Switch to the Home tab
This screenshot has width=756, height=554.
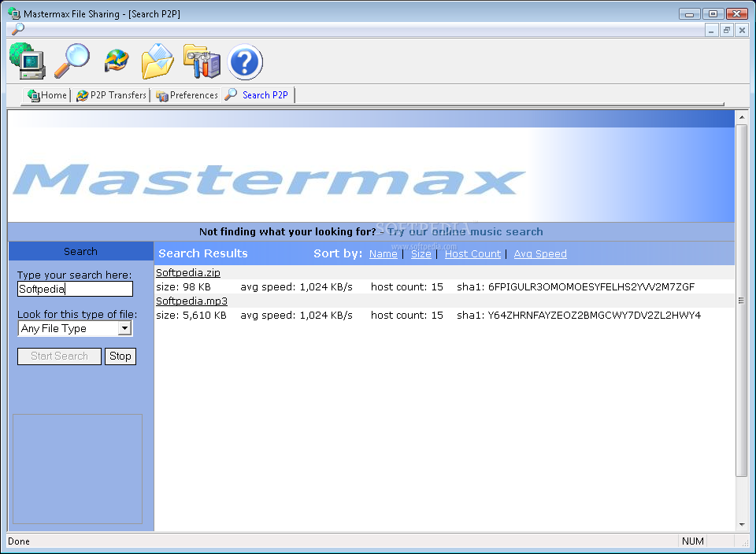click(x=47, y=95)
